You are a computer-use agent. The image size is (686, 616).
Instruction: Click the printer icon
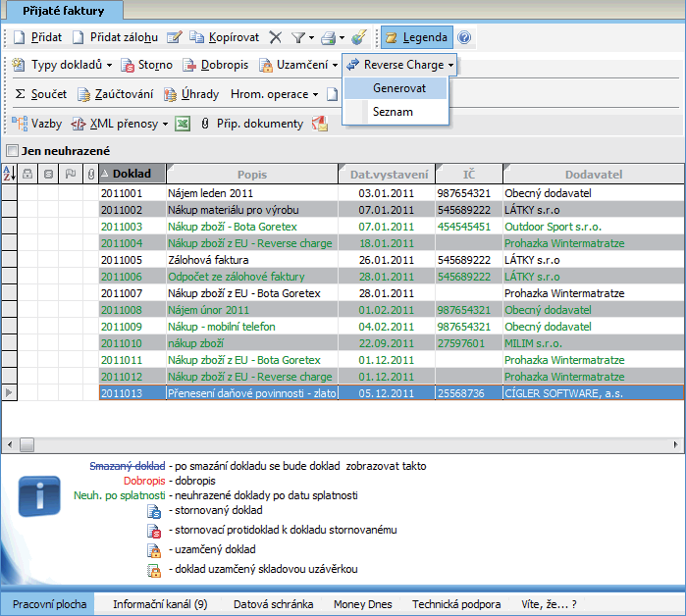pos(329,38)
